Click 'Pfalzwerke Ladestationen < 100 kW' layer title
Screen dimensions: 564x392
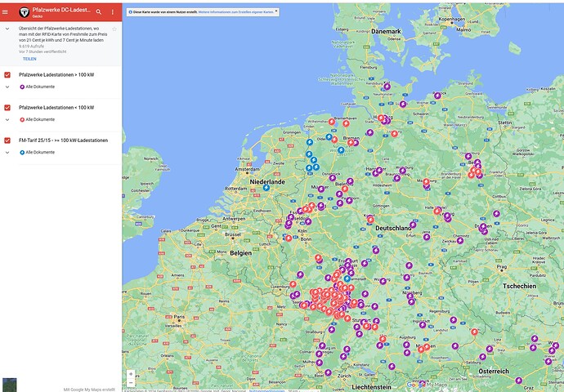click(56, 108)
